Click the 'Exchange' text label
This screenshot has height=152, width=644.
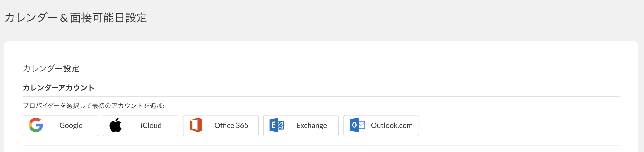(311, 125)
